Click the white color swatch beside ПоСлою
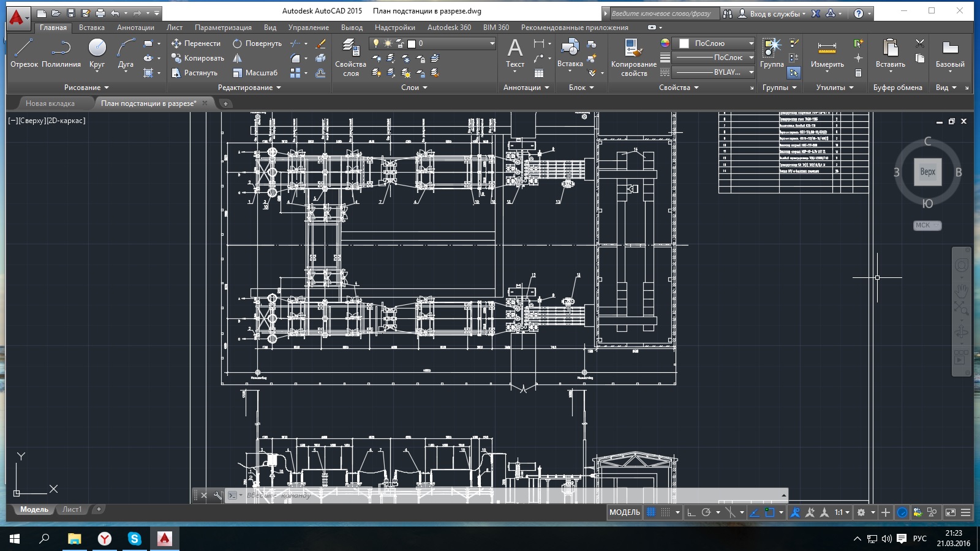 [x=684, y=43]
